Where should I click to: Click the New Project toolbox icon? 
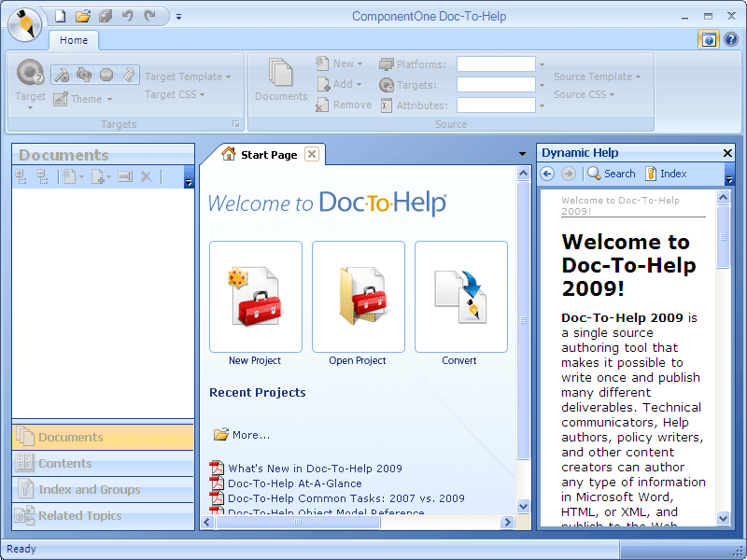coord(255,297)
